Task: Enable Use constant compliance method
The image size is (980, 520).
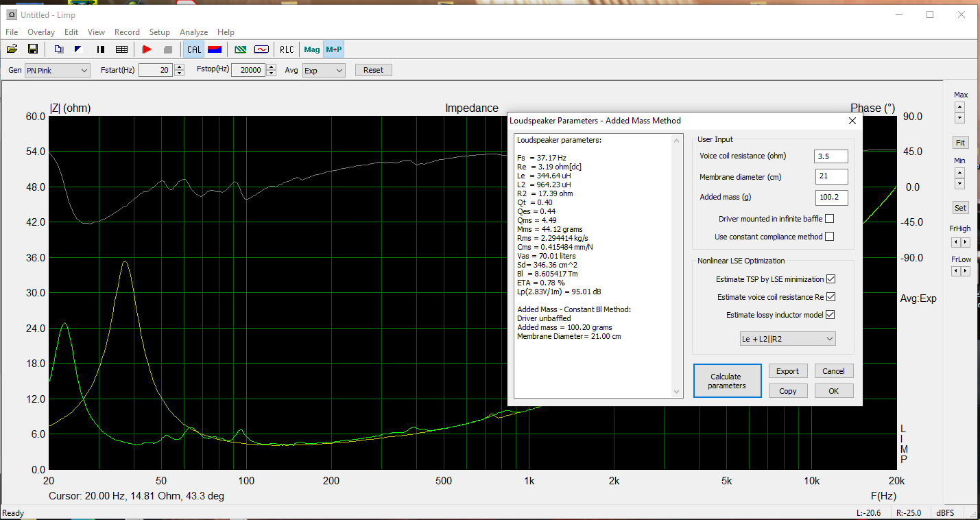Action: (830, 237)
